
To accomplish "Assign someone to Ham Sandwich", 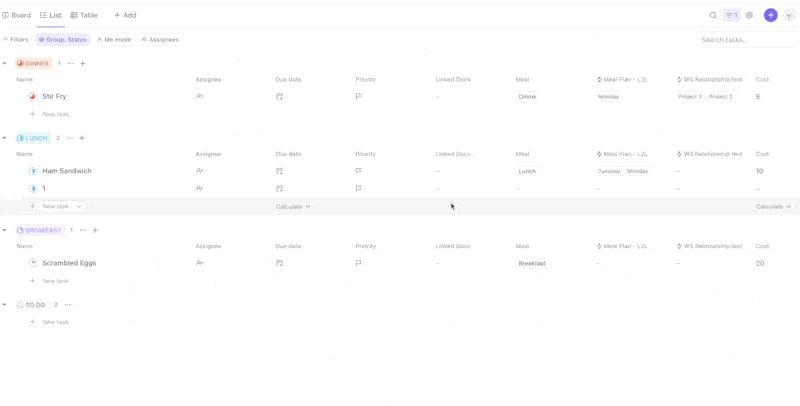I will coord(199,171).
